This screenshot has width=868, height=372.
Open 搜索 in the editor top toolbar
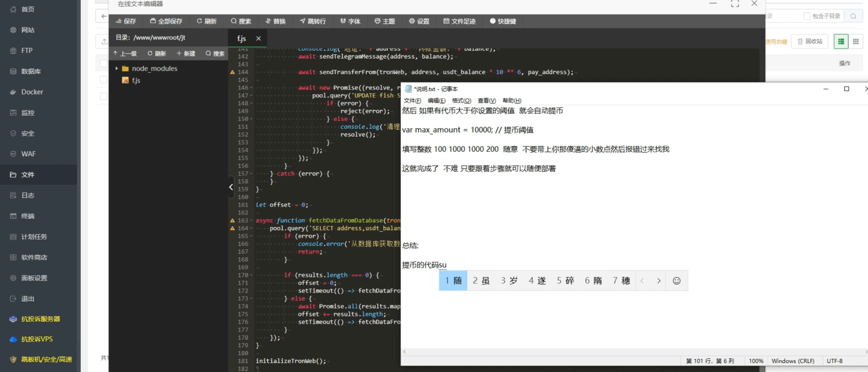(241, 21)
